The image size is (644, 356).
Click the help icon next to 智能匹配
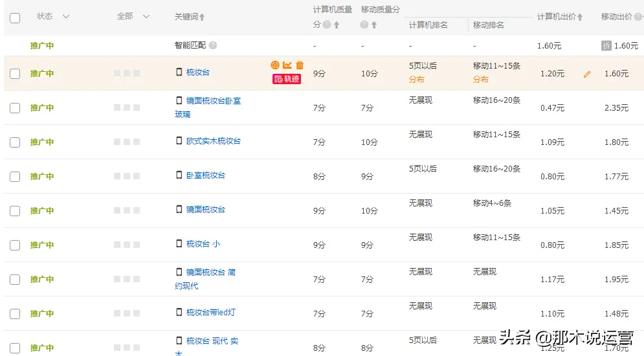tap(213, 46)
